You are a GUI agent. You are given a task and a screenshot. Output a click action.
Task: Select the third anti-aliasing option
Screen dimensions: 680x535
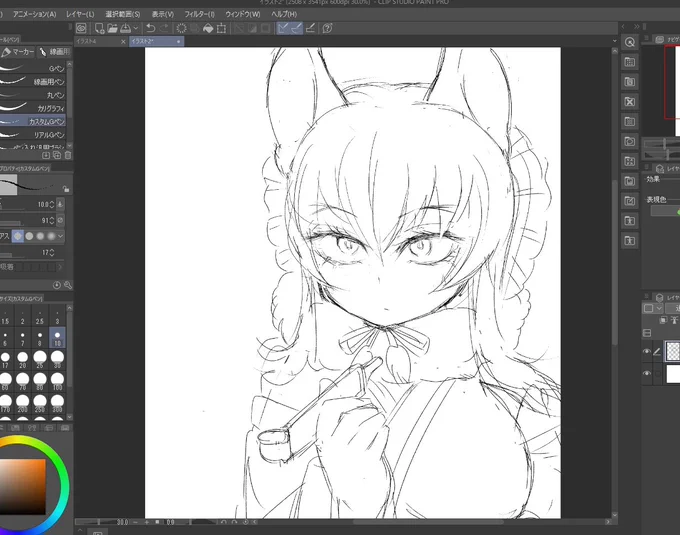(40, 236)
